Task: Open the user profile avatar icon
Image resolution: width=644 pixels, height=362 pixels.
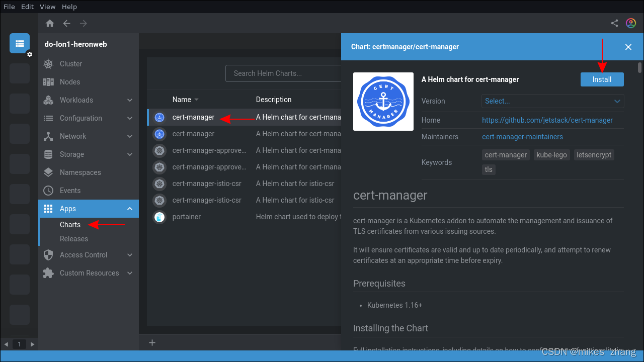Action: [x=630, y=23]
